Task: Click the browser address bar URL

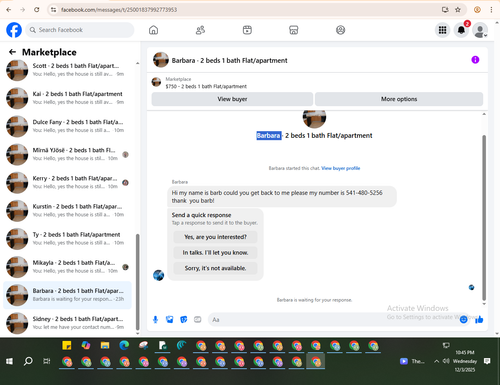Action: coord(119,10)
